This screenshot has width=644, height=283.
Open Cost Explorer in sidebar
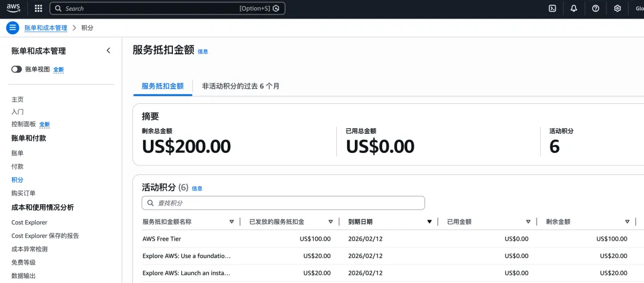pos(29,223)
